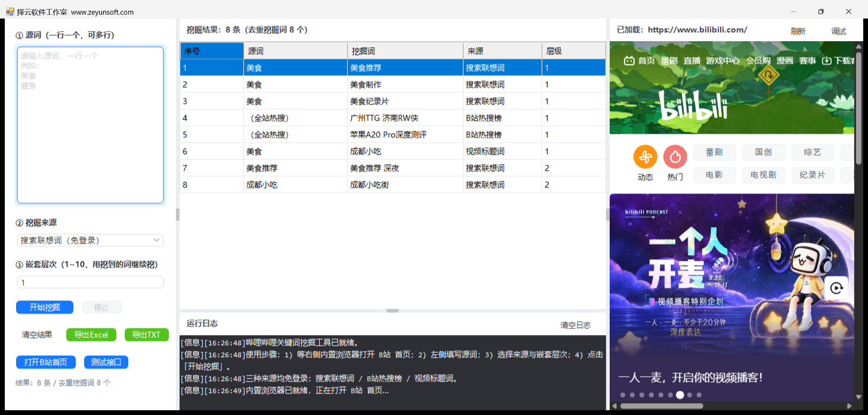Start mining with 开始挖掘 button
868x415 pixels.
(x=45, y=307)
